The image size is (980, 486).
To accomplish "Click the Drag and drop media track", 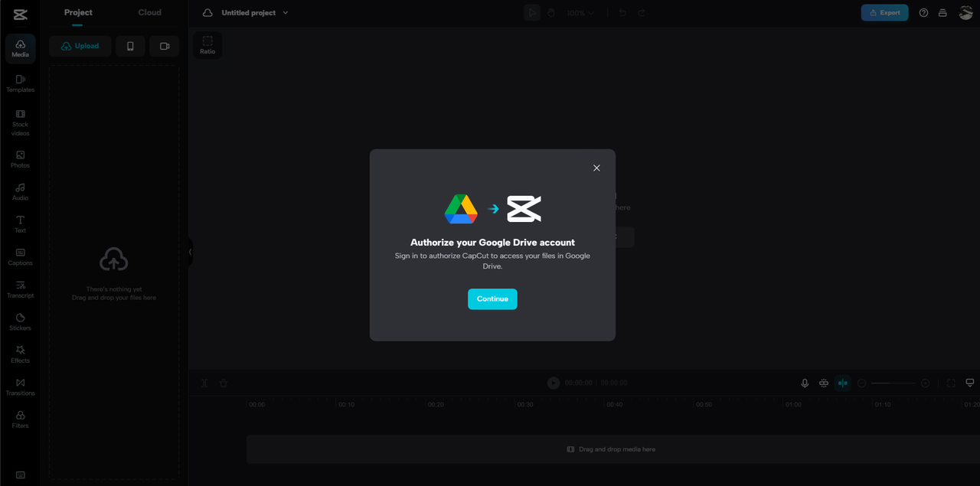I will [612, 449].
